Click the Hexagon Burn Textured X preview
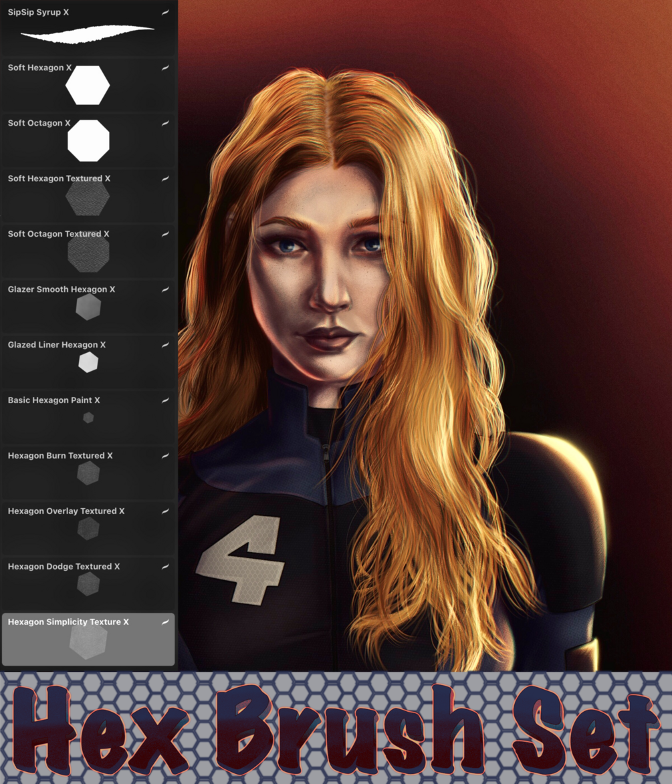 click(88, 473)
